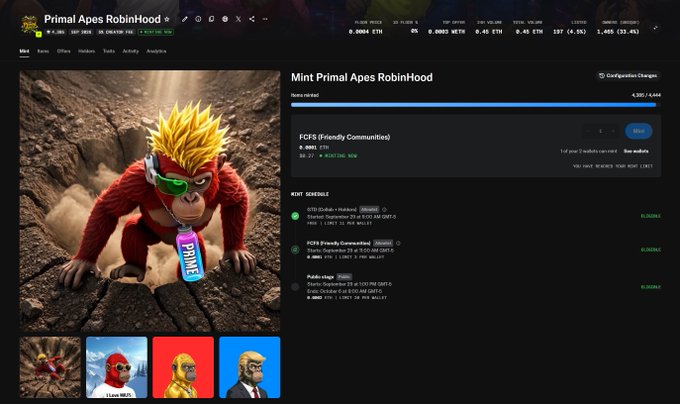Click the share icon in header

tap(252, 19)
